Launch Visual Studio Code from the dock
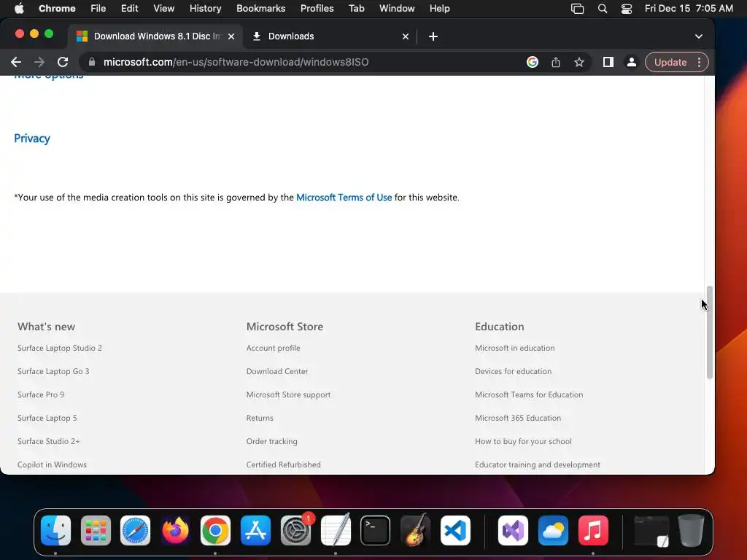Image resolution: width=747 pixels, height=560 pixels. point(455,531)
